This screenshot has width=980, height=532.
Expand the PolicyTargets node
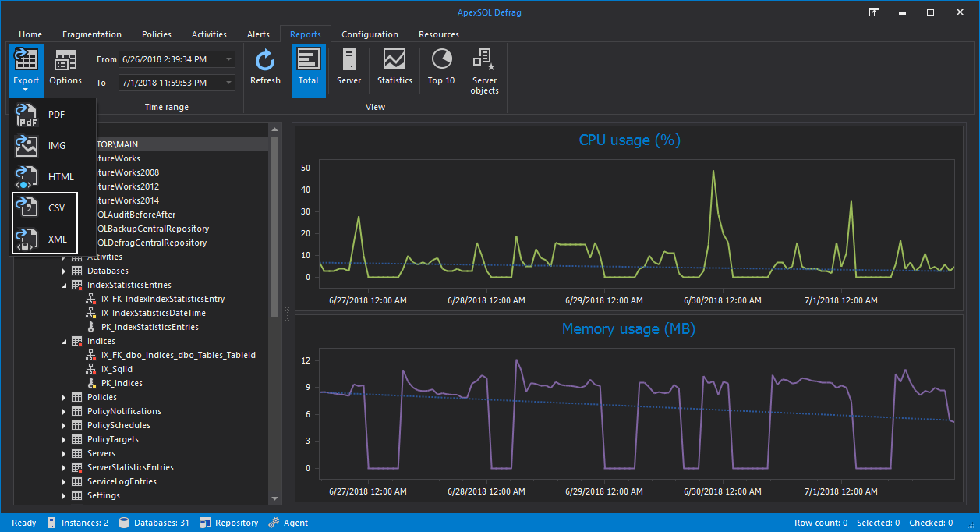[64, 439]
